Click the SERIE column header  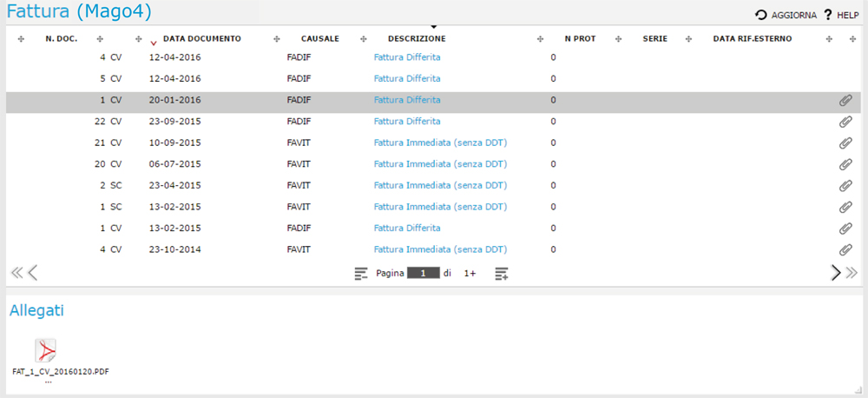point(654,39)
